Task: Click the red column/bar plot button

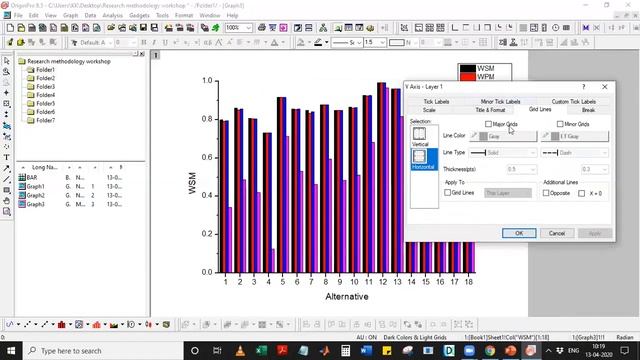Action: tap(62, 324)
